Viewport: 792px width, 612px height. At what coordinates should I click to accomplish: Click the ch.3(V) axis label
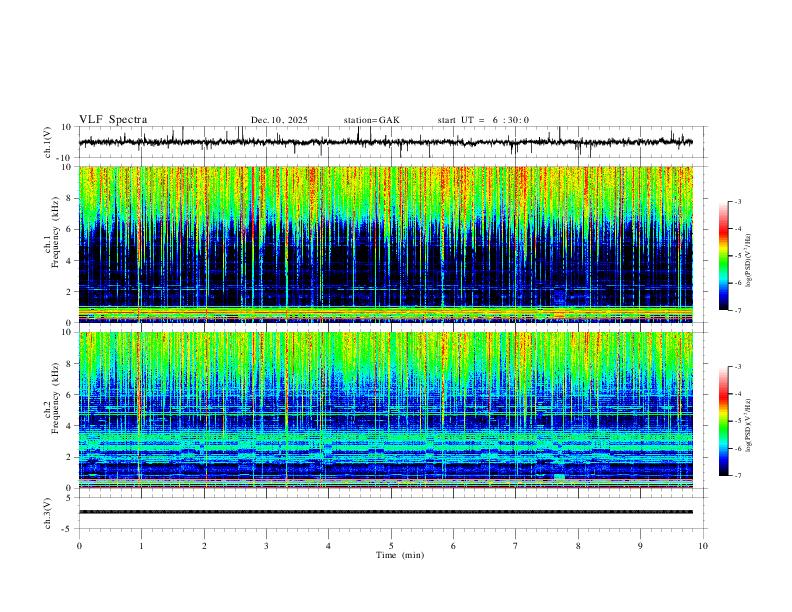48,514
